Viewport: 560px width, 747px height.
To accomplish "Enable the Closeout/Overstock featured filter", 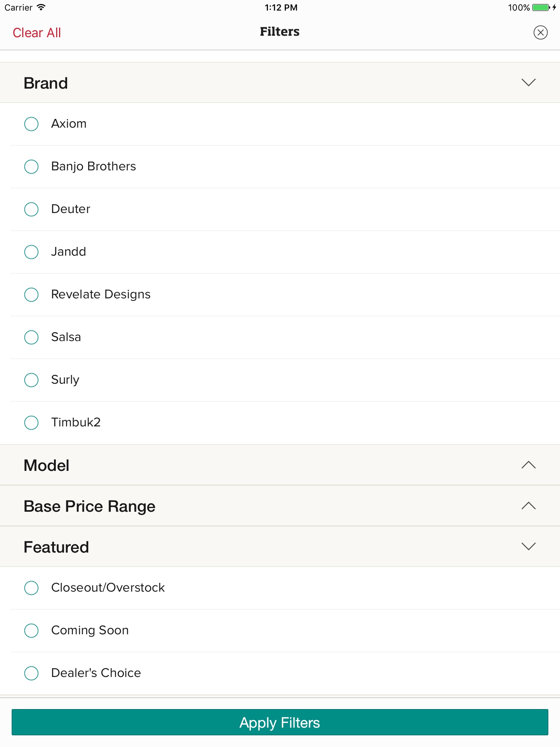I will (31, 588).
